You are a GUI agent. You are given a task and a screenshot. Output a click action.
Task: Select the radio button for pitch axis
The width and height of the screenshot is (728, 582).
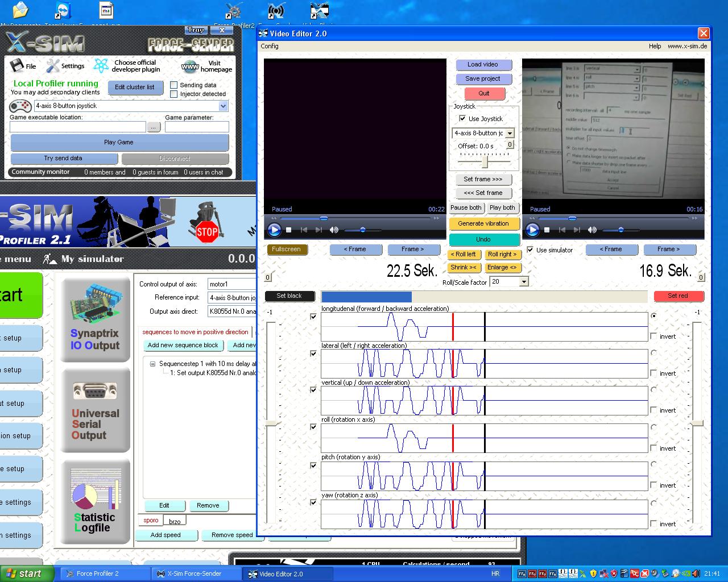click(653, 464)
